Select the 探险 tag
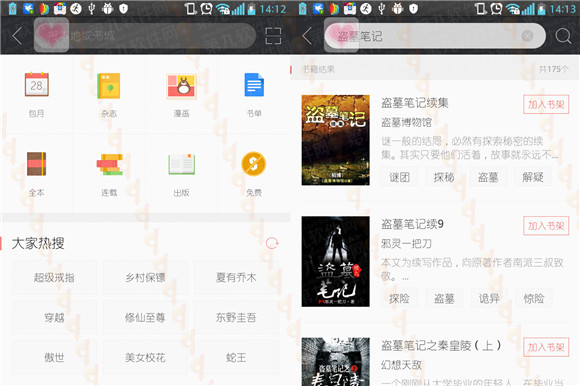Screen dimensions: 580x386 point(399,298)
